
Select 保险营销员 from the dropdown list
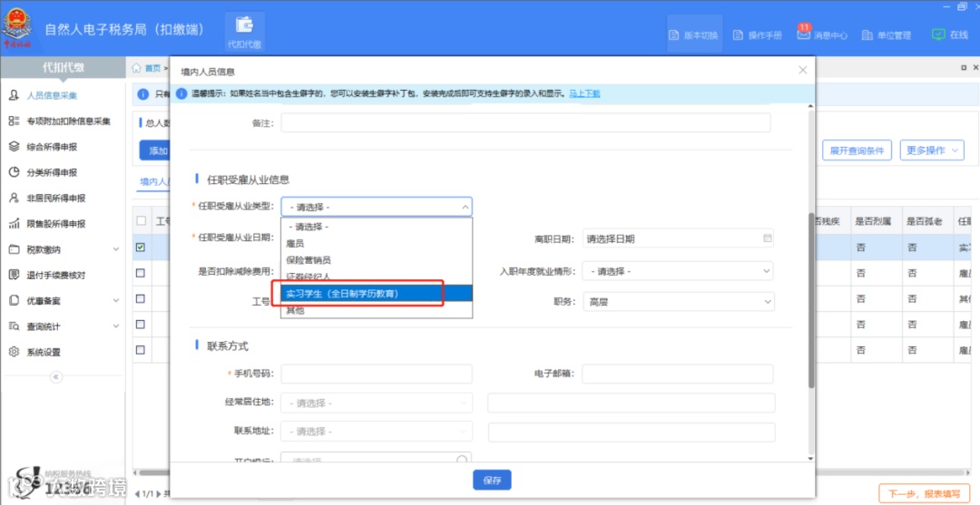coord(377,259)
